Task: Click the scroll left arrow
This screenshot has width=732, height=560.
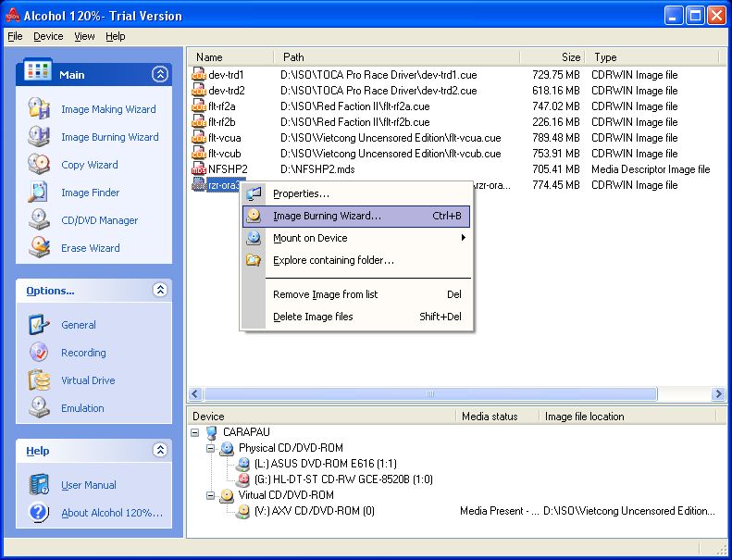Action: (195, 394)
